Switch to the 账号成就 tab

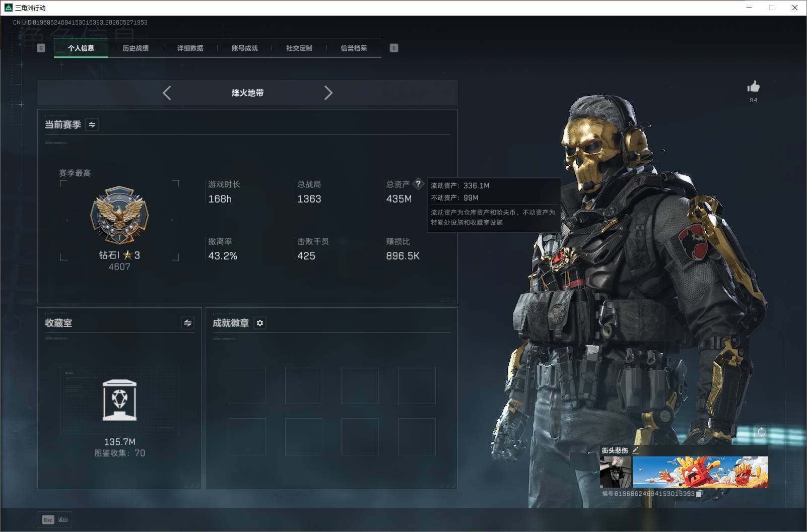[x=244, y=48]
